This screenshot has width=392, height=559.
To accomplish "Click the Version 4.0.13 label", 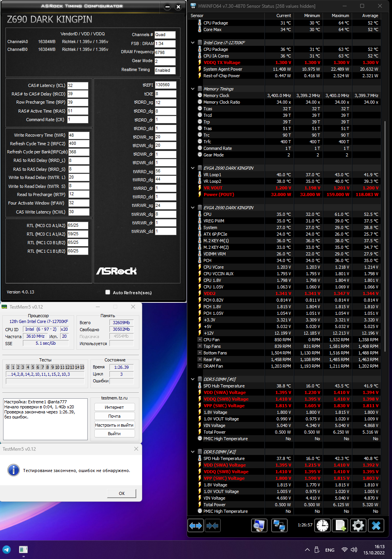I will (x=20, y=292).
